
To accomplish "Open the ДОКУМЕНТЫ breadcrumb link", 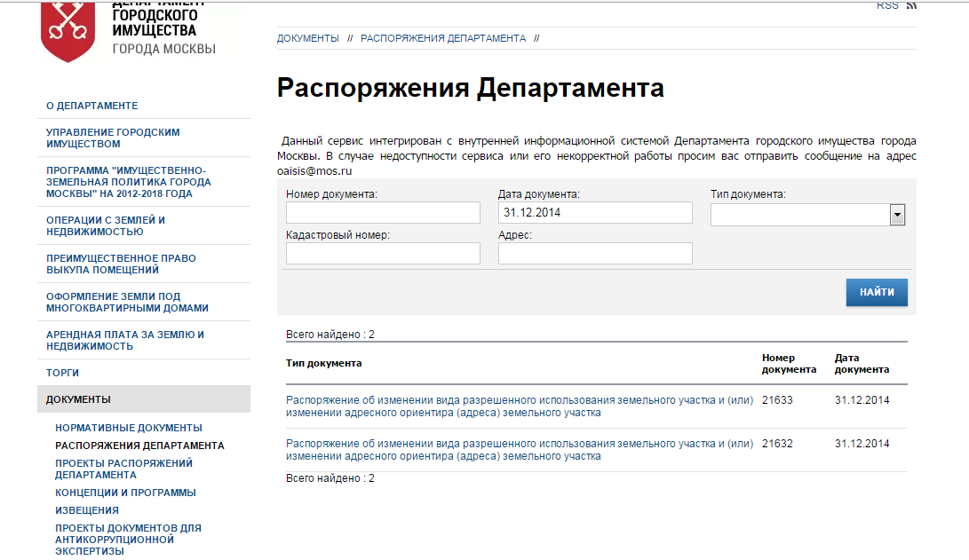I will coord(308,38).
